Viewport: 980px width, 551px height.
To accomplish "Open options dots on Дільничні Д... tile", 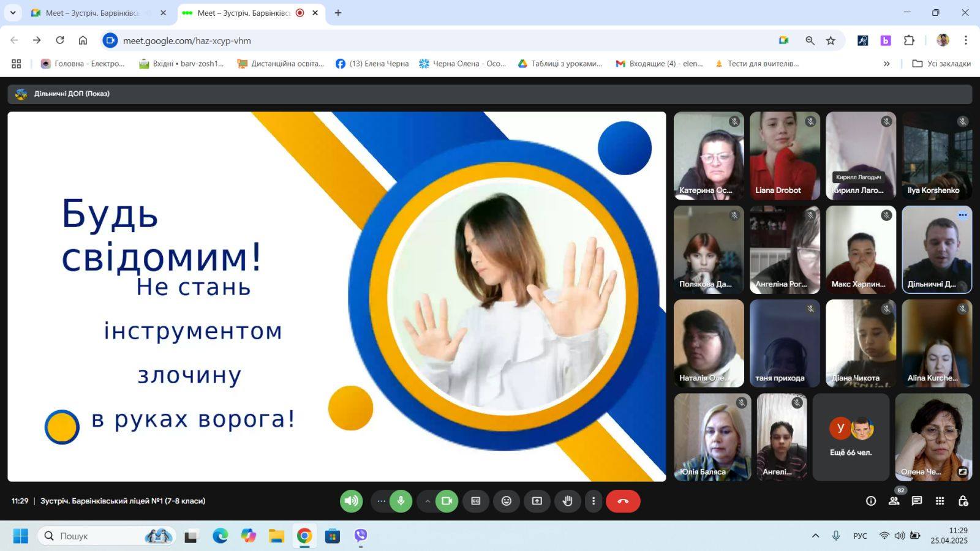I will point(963,215).
